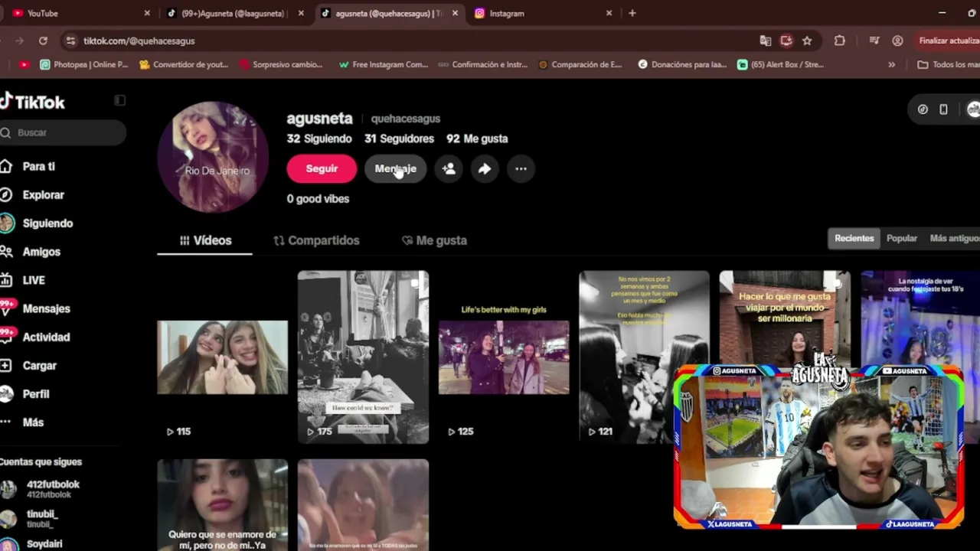Open the Confirmación e Instr... bookmark

483,65
